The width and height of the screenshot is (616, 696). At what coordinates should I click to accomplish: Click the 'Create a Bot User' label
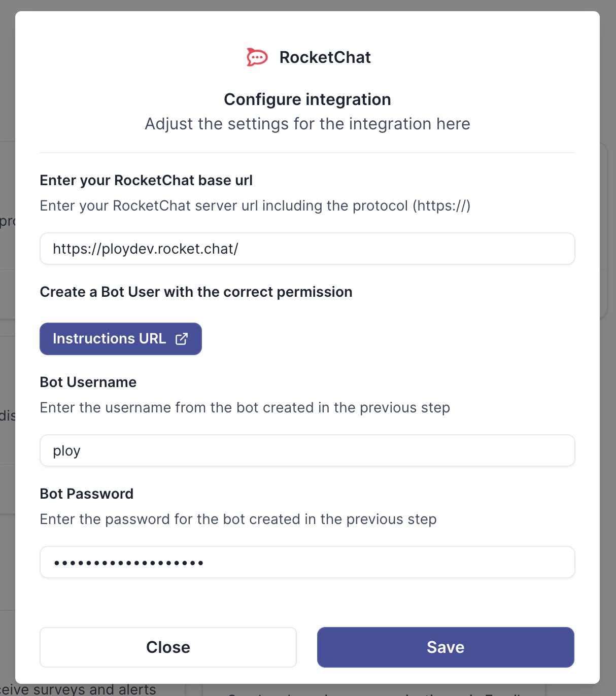(196, 292)
